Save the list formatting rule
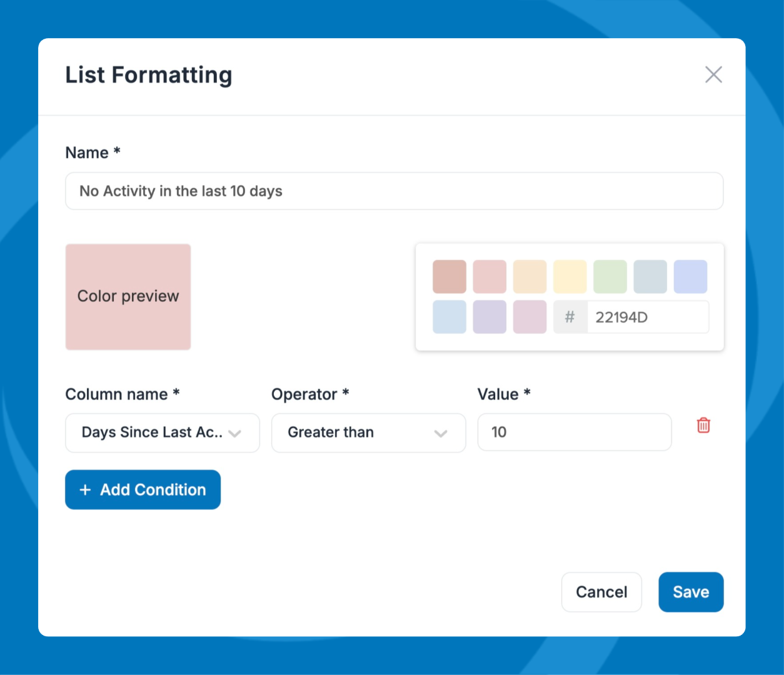 click(690, 592)
